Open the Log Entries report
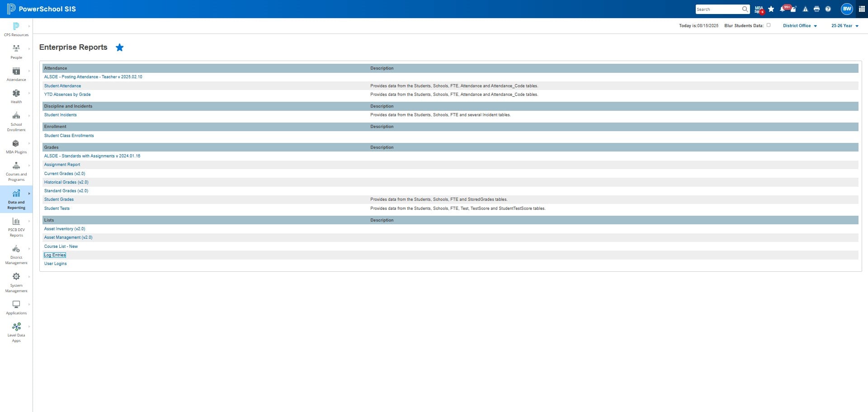The image size is (868, 412). pos(55,255)
